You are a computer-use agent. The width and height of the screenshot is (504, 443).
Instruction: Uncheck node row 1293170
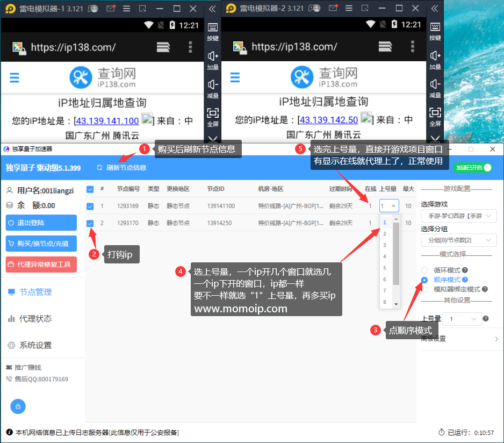click(x=89, y=223)
